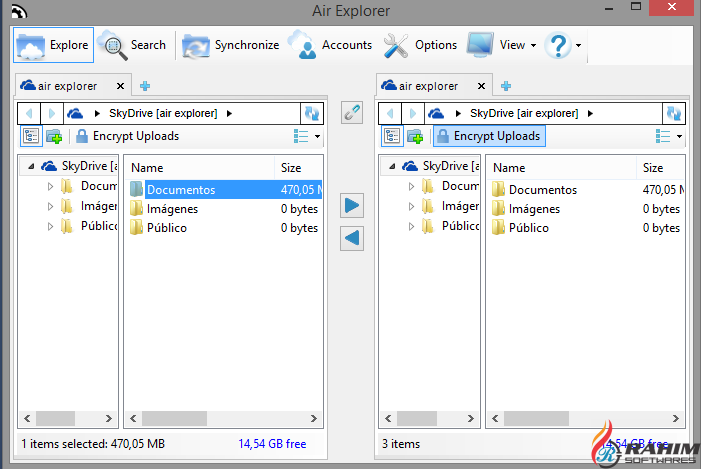
Task: Sort right list by Name column
Action: click(562, 168)
